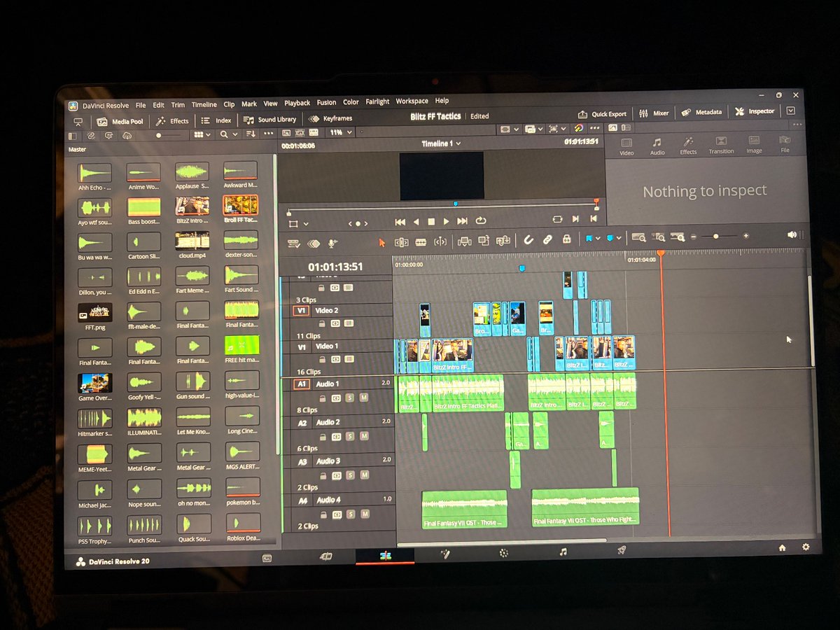Jump to first frame transport button
This screenshot has width=840, height=630.
click(400, 221)
